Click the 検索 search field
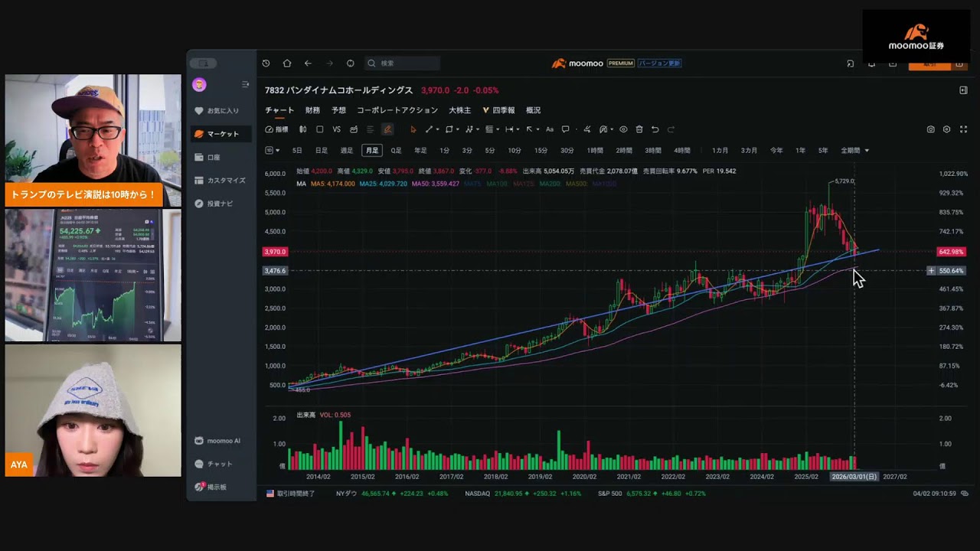980x551 pixels. tap(406, 64)
